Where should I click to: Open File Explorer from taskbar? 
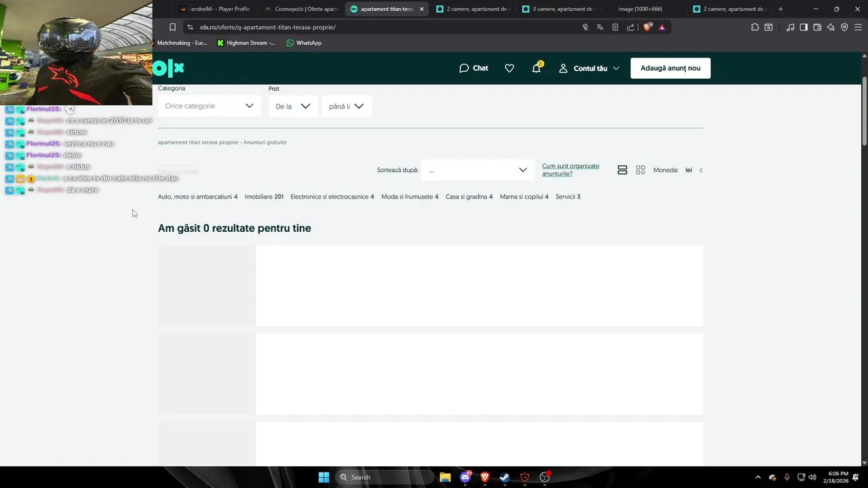[x=446, y=477]
